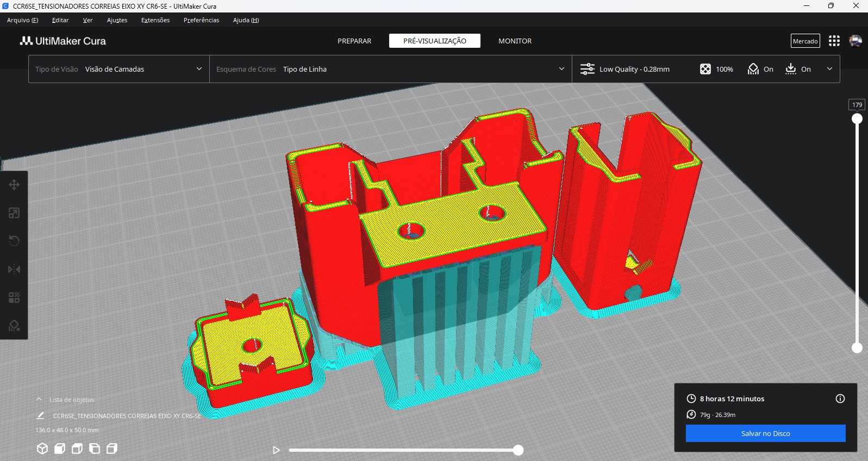868x461 pixels.
Task: Click the clock icon beside print time
Action: [691, 399]
